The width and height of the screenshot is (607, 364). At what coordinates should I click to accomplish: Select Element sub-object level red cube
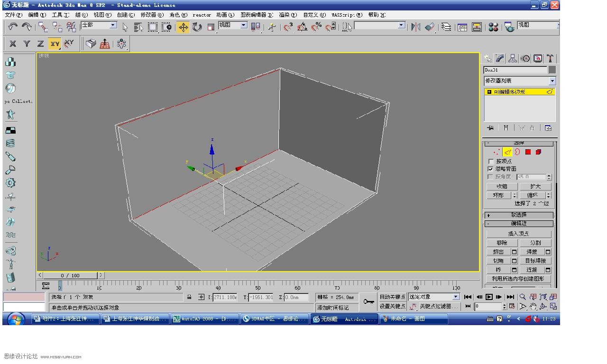(x=538, y=152)
